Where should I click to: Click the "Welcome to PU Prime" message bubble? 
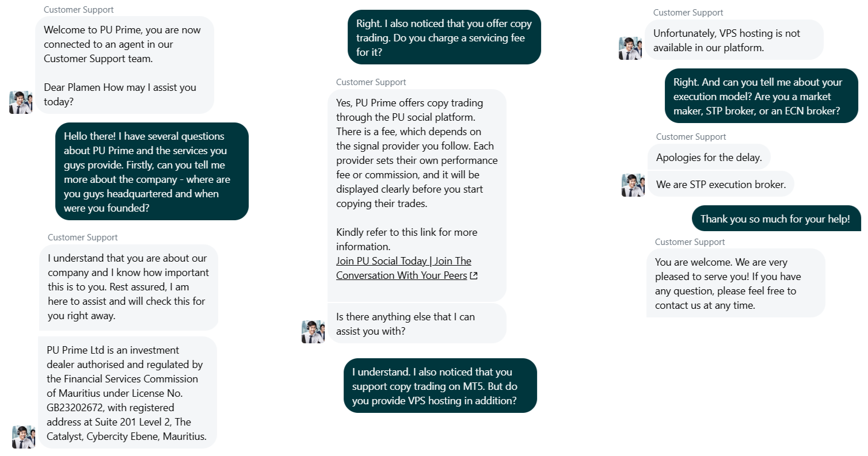coord(125,65)
